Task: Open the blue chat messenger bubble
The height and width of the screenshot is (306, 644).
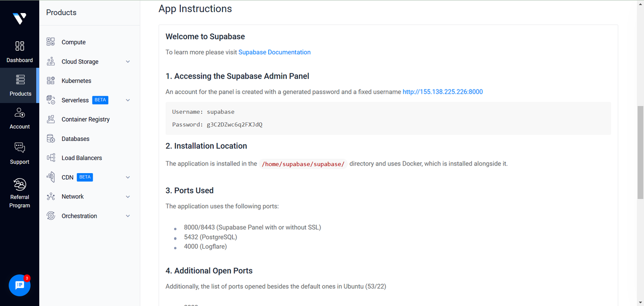Action: pyautogui.click(x=20, y=285)
